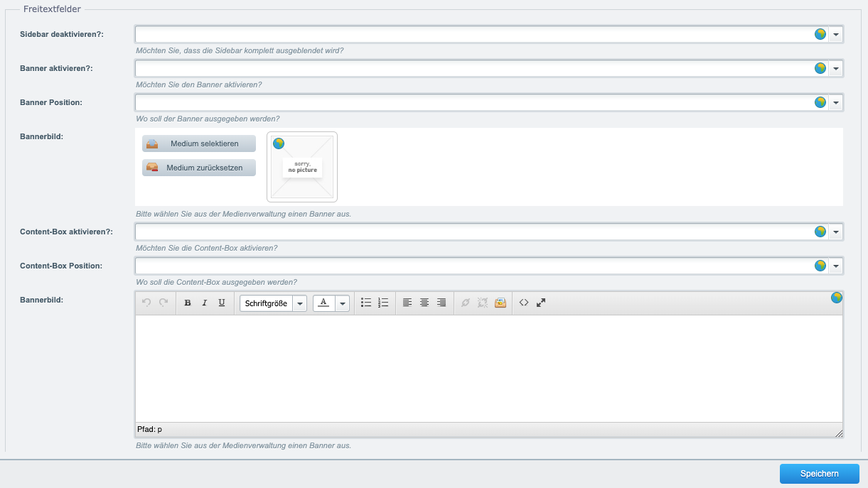The image size is (868, 488).
Task: Click globe icon in Content-Box Position field
Action: tap(820, 266)
